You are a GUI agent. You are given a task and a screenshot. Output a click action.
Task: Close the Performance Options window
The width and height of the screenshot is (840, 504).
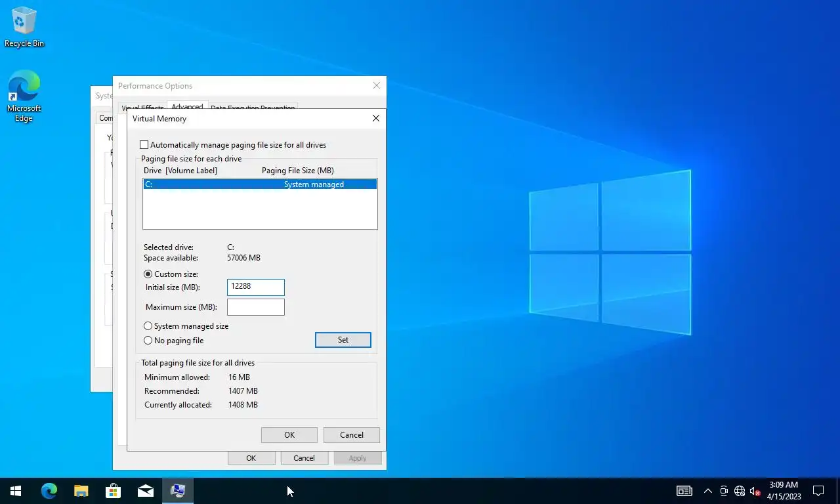[x=377, y=86]
